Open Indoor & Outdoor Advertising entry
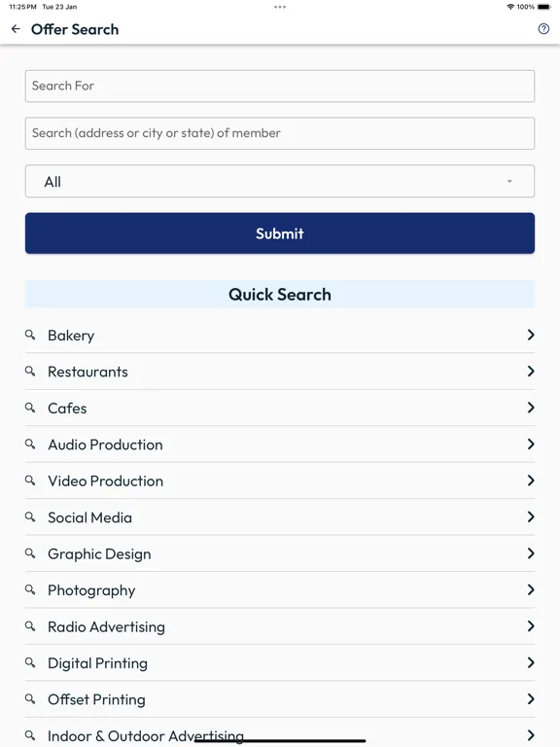The height and width of the screenshot is (747, 560). click(x=280, y=733)
